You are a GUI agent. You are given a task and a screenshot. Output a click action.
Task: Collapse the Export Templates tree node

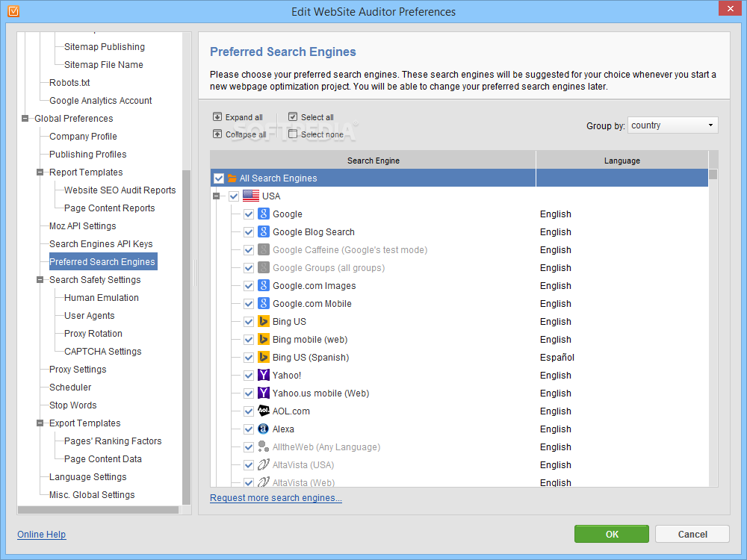point(40,423)
